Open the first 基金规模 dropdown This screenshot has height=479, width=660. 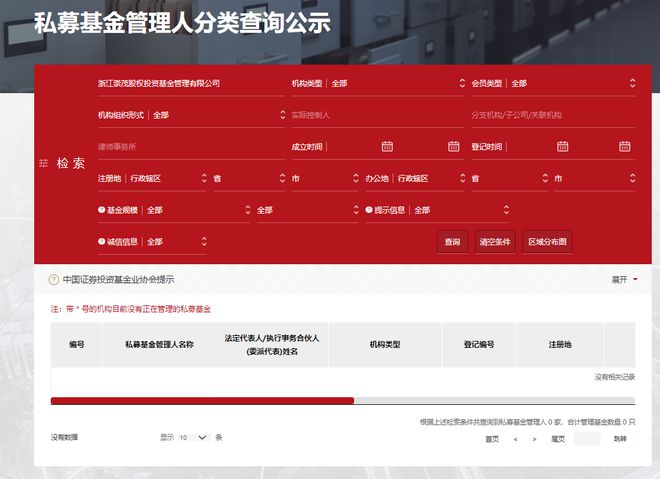[174, 210]
